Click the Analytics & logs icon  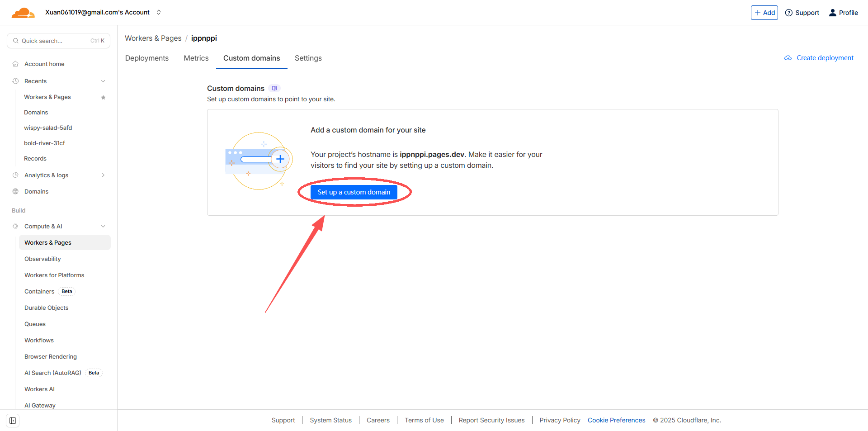click(15, 175)
